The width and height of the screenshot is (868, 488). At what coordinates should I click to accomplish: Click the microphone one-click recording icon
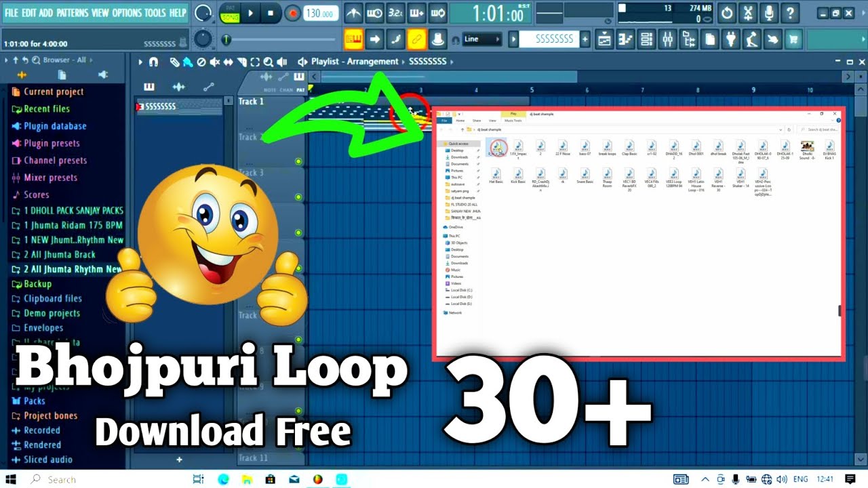(768, 13)
